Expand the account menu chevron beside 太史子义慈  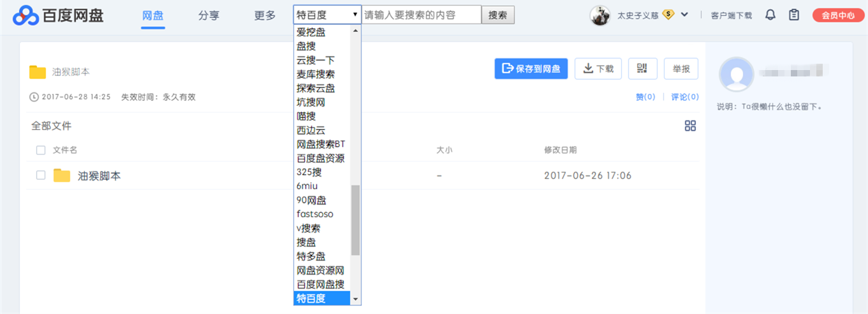[x=685, y=15]
